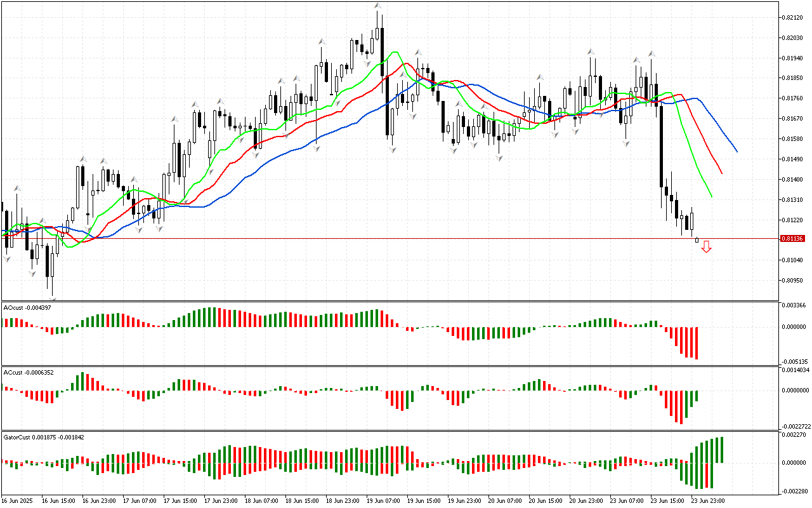Select the GatorCust indicator label
Image resolution: width=812 pixels, height=508 pixels.
[43, 437]
